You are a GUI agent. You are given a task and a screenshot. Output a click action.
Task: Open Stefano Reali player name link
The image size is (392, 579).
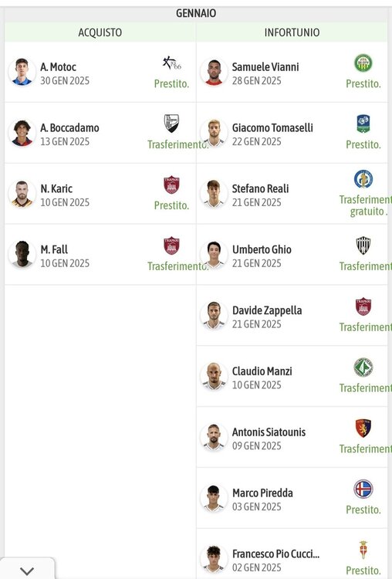[260, 188]
